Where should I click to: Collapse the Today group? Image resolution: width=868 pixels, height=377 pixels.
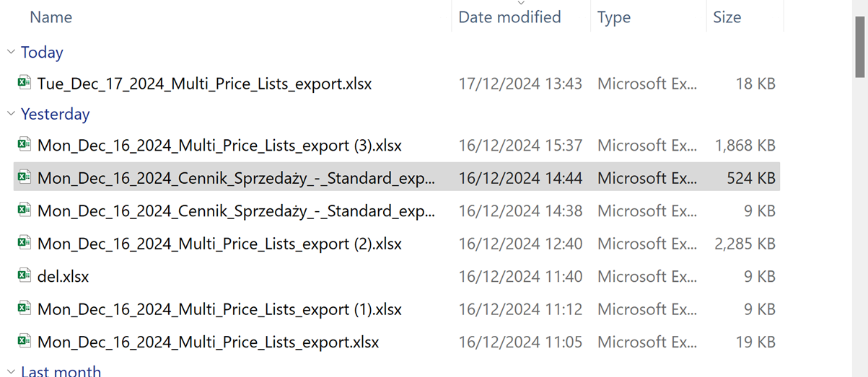11,52
